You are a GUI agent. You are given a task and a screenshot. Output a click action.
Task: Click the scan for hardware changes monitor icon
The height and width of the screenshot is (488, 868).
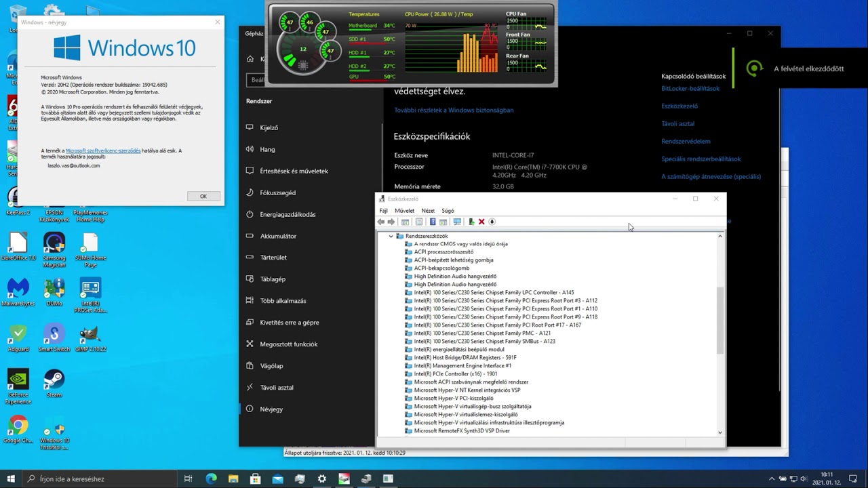coord(457,222)
